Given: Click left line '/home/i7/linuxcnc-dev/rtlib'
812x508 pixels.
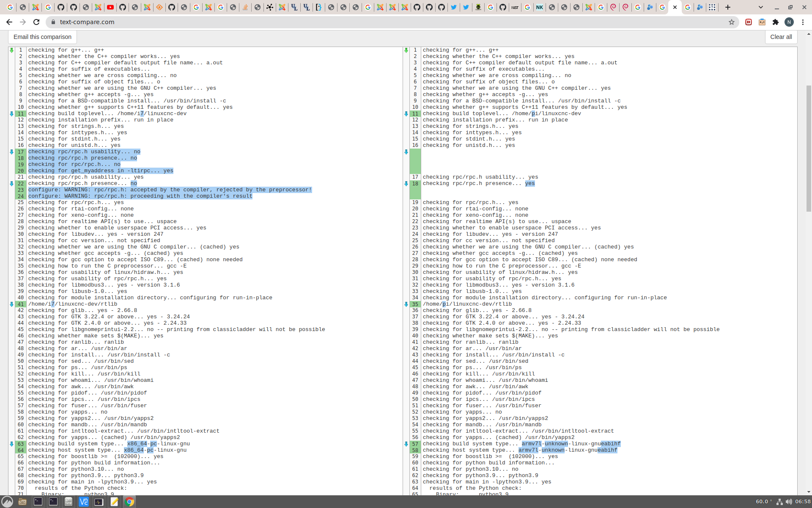Looking at the screenshot, I should (73, 304).
